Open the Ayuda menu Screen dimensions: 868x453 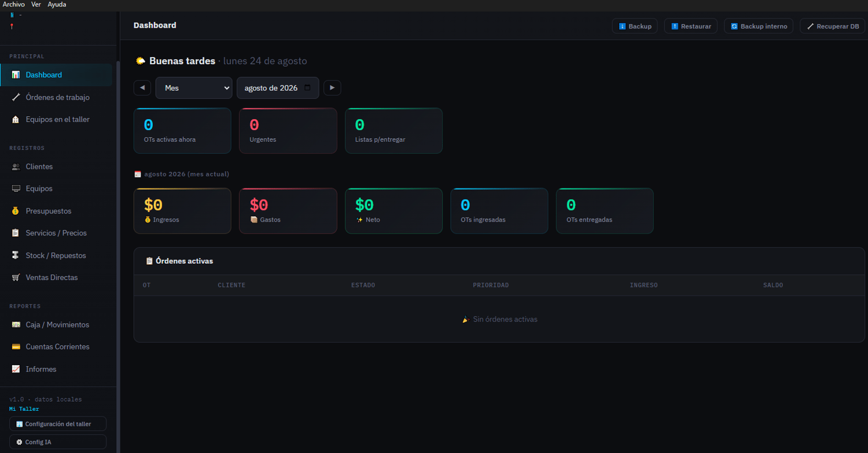tap(57, 4)
